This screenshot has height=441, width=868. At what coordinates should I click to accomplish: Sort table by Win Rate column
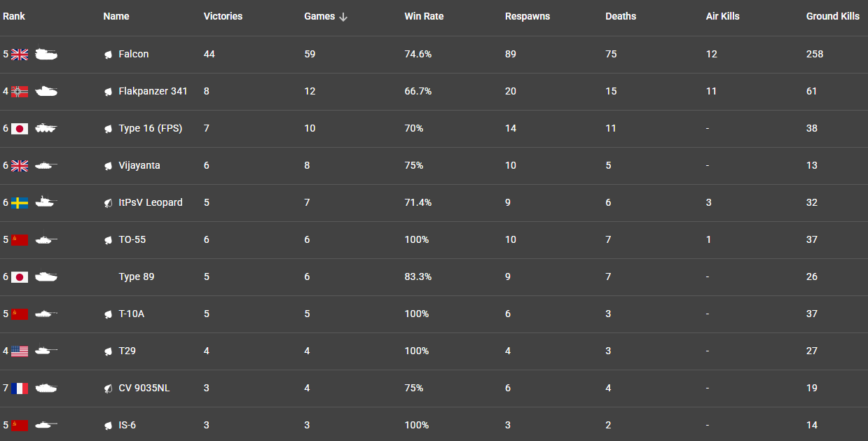coord(424,16)
